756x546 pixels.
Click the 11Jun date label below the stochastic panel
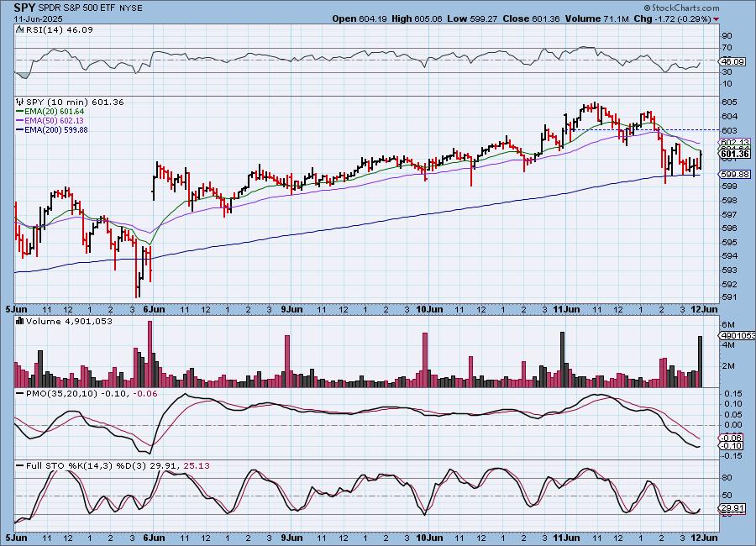pos(566,538)
